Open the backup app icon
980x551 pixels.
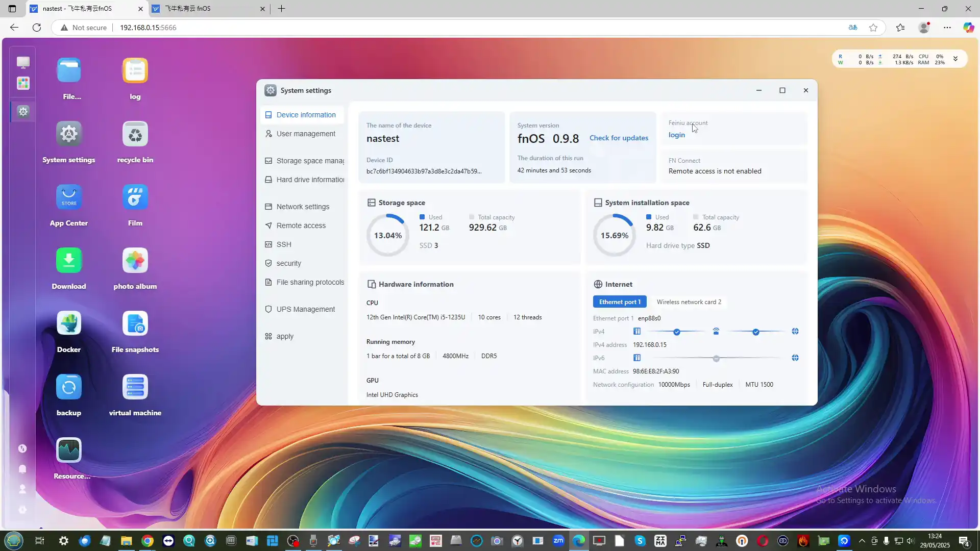[x=69, y=387]
